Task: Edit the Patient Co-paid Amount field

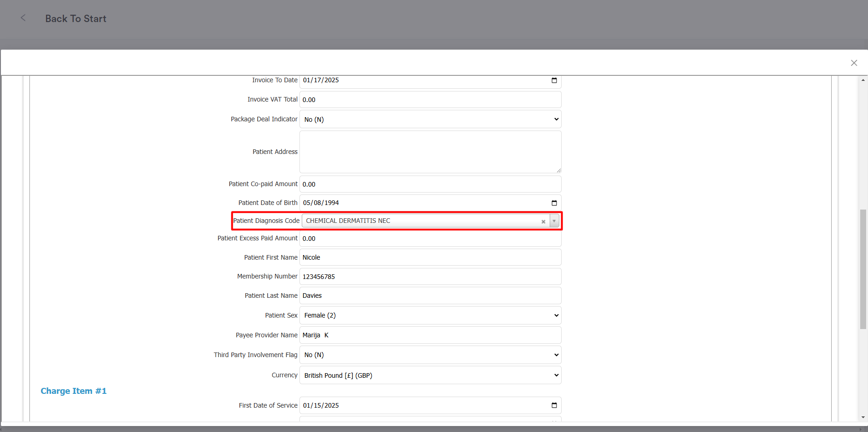Action: [x=431, y=184]
